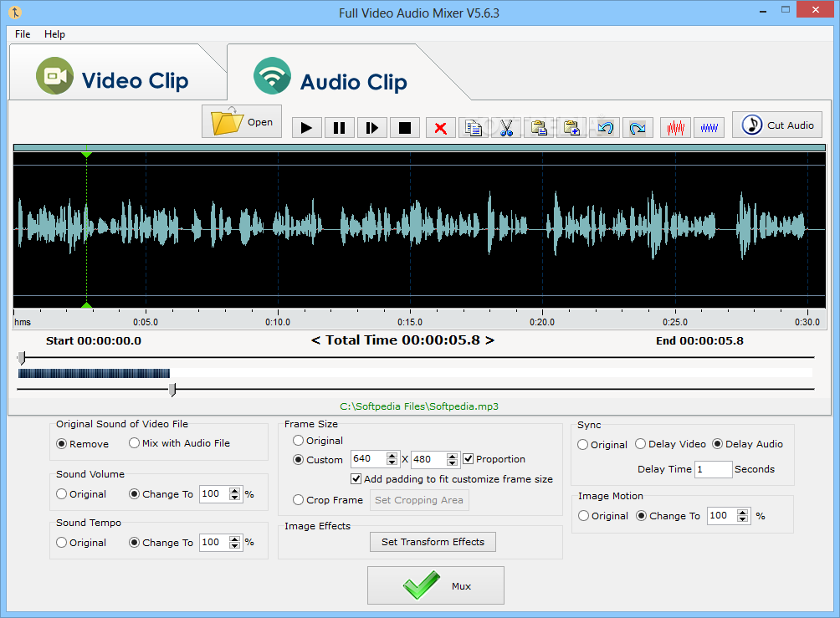Select Change To under Sound Volume
This screenshot has height=618, width=840.
tap(161, 494)
